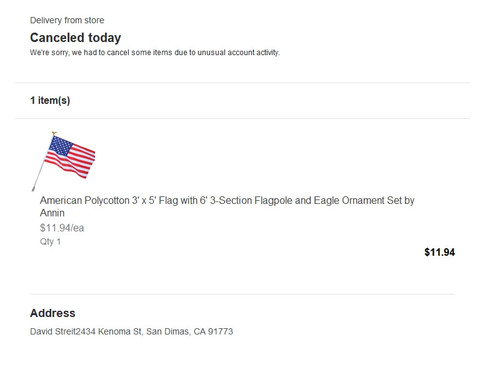The width and height of the screenshot is (500, 379).
Task: Click the red and white flag stripes
Action: click(x=75, y=162)
